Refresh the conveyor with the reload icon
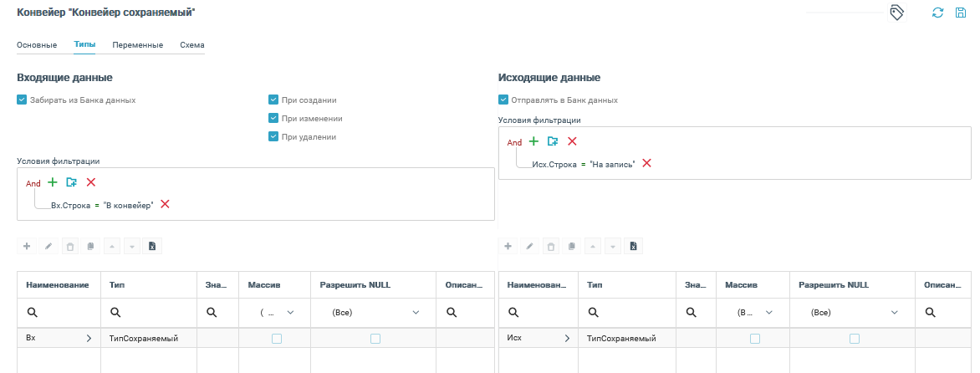The height and width of the screenshot is (373, 980). pyautogui.click(x=937, y=13)
